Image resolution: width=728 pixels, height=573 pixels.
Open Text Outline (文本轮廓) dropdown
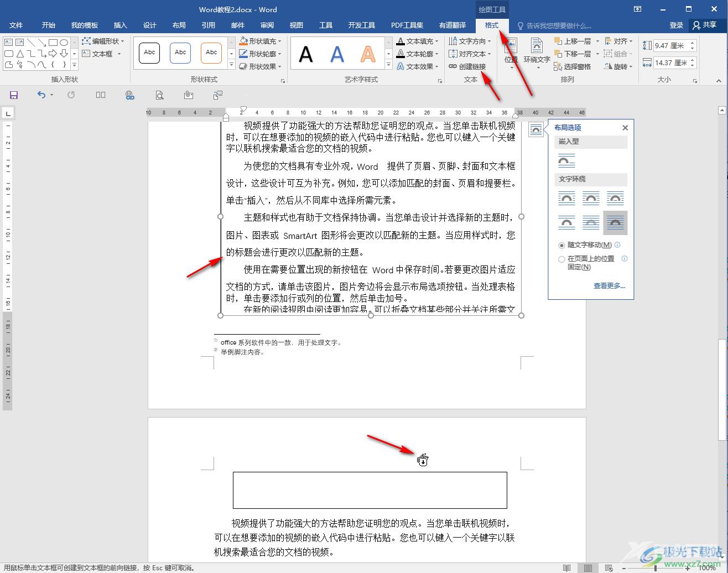tap(418, 54)
